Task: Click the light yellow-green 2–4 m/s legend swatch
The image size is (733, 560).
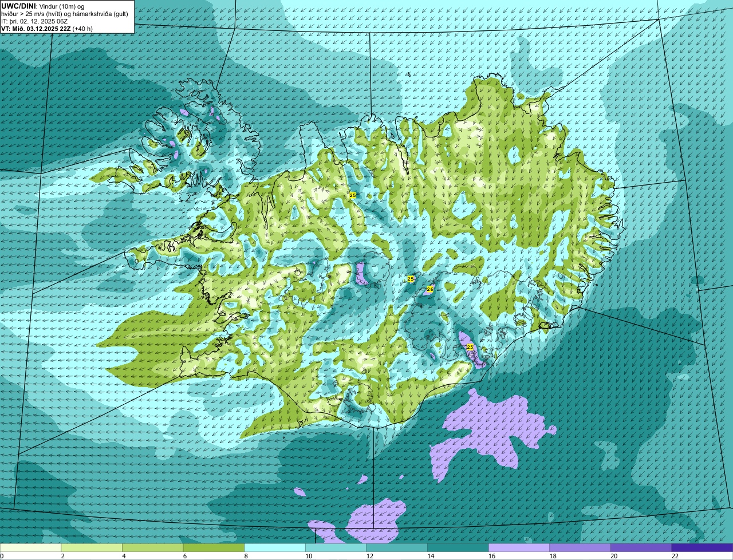Action: (92, 547)
